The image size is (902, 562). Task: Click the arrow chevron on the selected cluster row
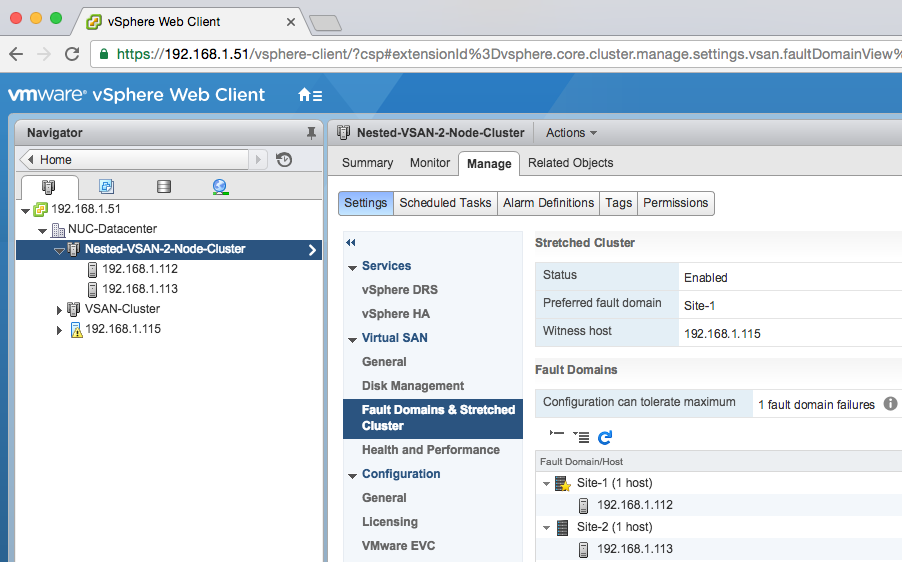(x=312, y=250)
